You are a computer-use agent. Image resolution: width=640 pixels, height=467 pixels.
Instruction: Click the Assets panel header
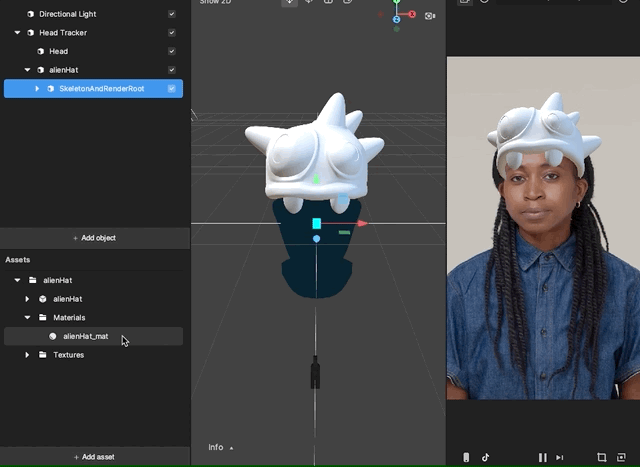[x=18, y=260]
